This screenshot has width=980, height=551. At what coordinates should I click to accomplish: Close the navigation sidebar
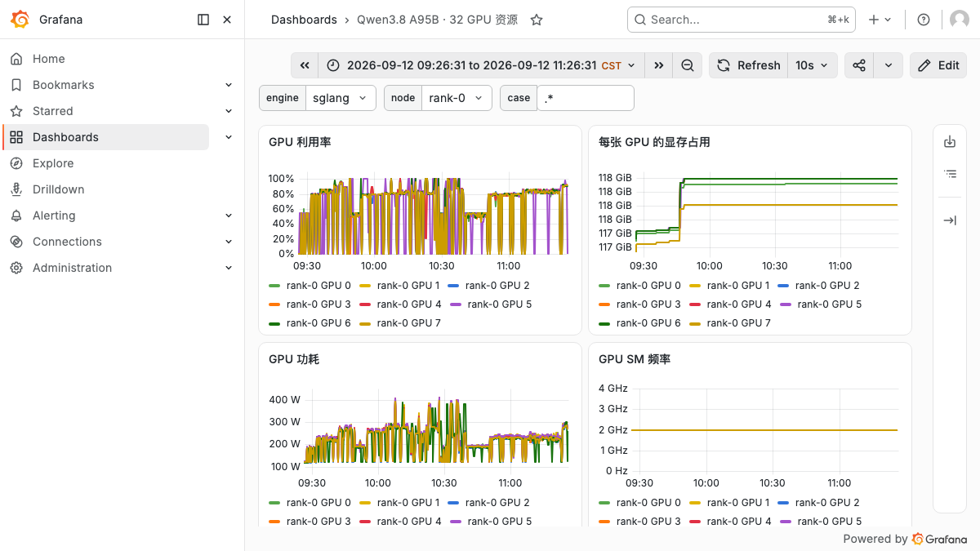coord(227,20)
